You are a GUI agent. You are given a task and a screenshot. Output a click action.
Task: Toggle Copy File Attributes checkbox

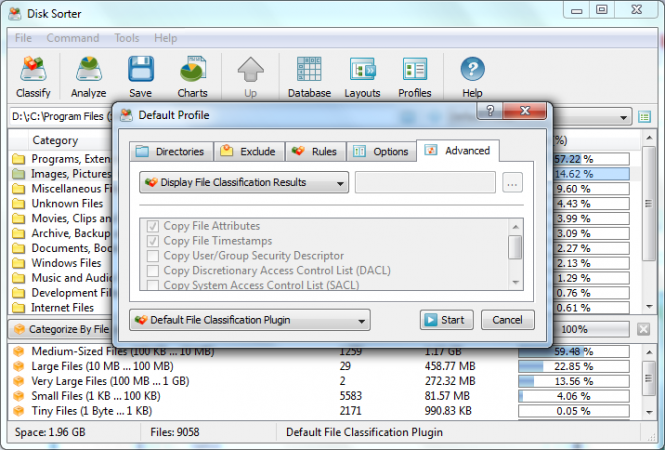[153, 226]
